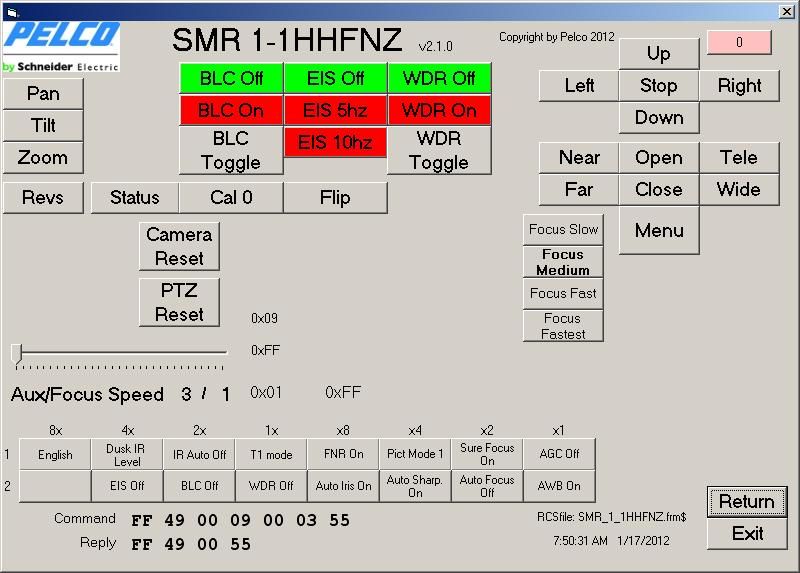Move camera Down
Screen dimensions: 800x573
659,117
